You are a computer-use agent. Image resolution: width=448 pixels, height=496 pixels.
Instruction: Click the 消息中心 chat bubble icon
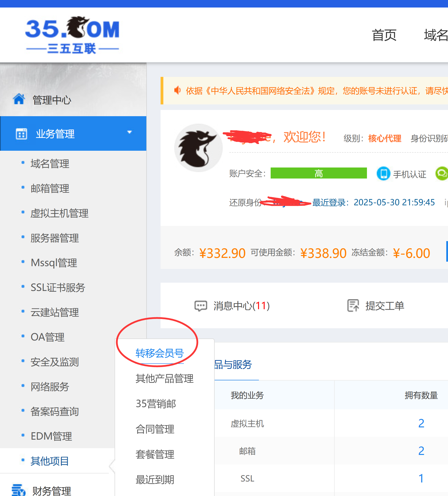tap(201, 306)
